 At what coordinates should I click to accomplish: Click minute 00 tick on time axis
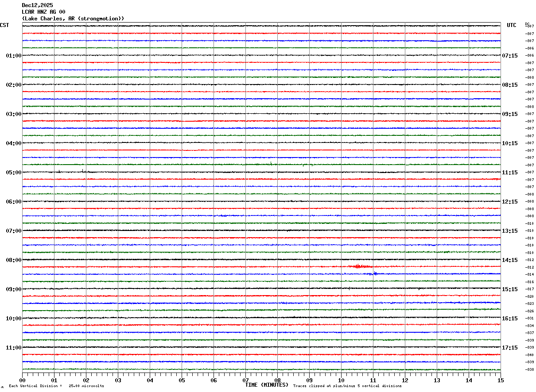point(23,380)
